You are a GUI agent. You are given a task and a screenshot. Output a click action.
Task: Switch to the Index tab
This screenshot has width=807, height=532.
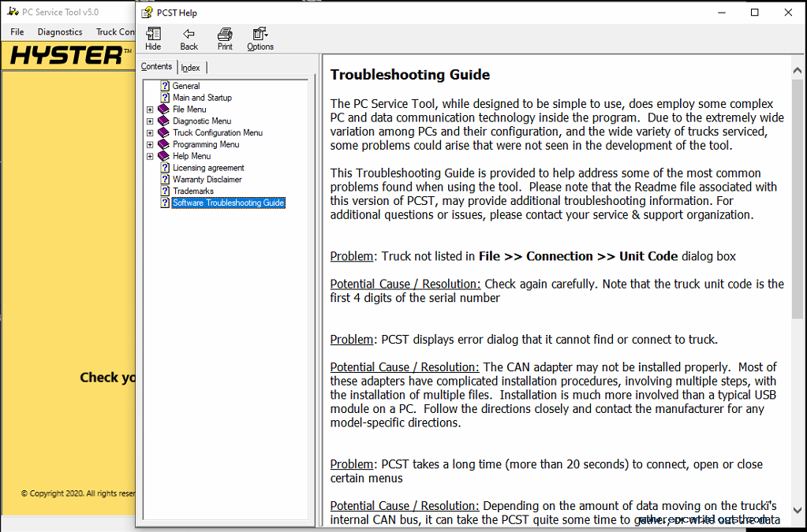[x=190, y=68]
